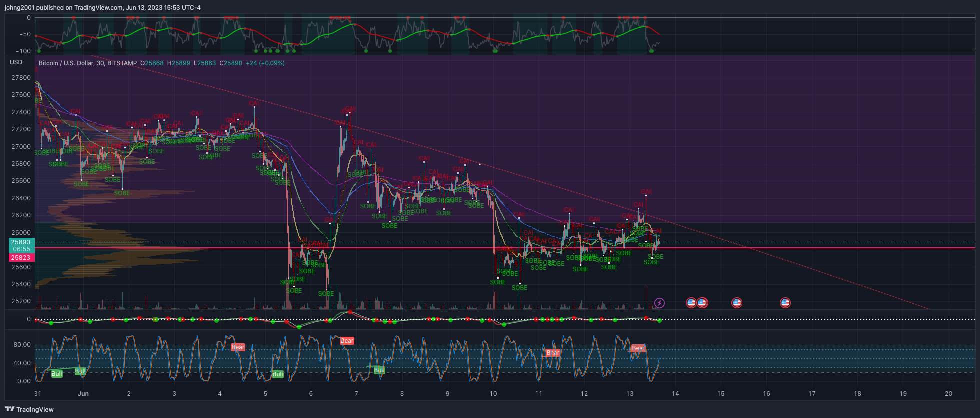This screenshot has height=418, width=980.
Task: Click the 25890 current price label
Action: click(21, 242)
